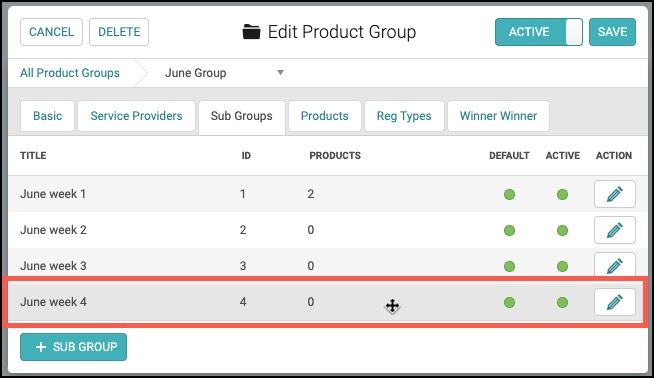Toggle active dot for June week 1
654x378 pixels.
tap(562, 194)
